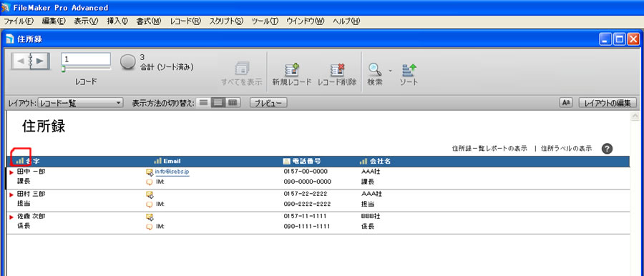This screenshot has height=276, width=644.
Task: Click the Email column header text
Action: (172, 161)
